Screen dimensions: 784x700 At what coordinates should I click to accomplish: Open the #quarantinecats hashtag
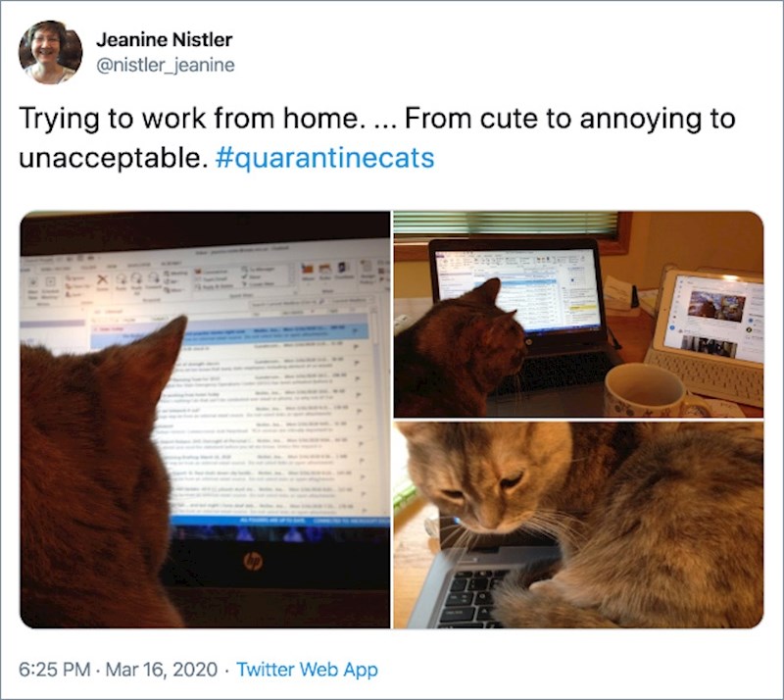324,158
